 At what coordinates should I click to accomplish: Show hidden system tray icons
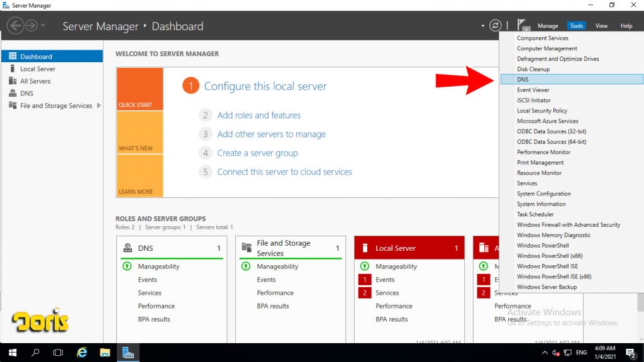545,353
